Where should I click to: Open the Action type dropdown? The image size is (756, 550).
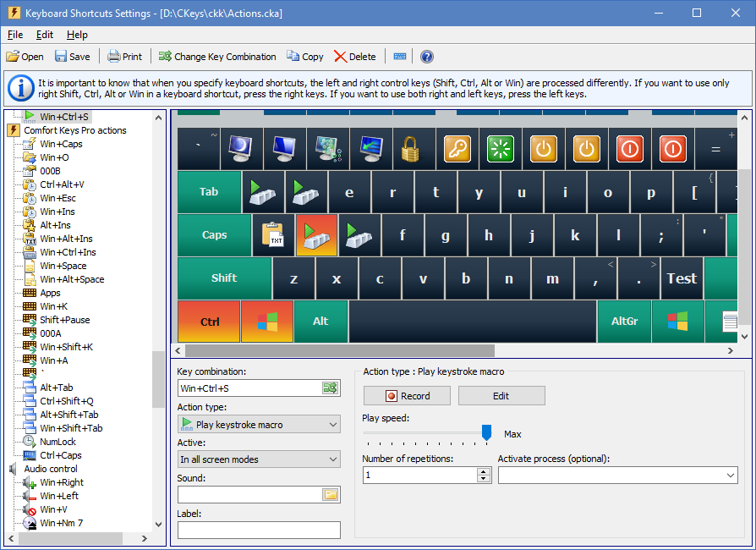(x=259, y=425)
